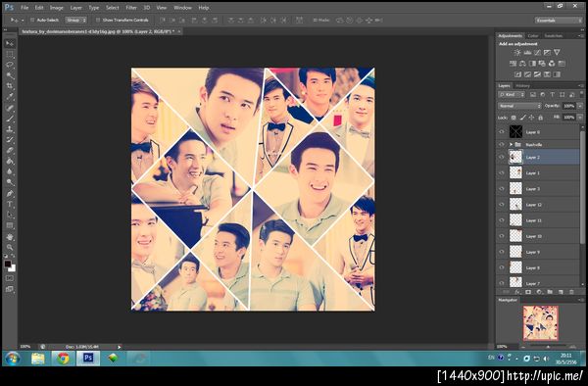
Task: Filter layers by type layers (T icon)
Action: [x=552, y=95]
